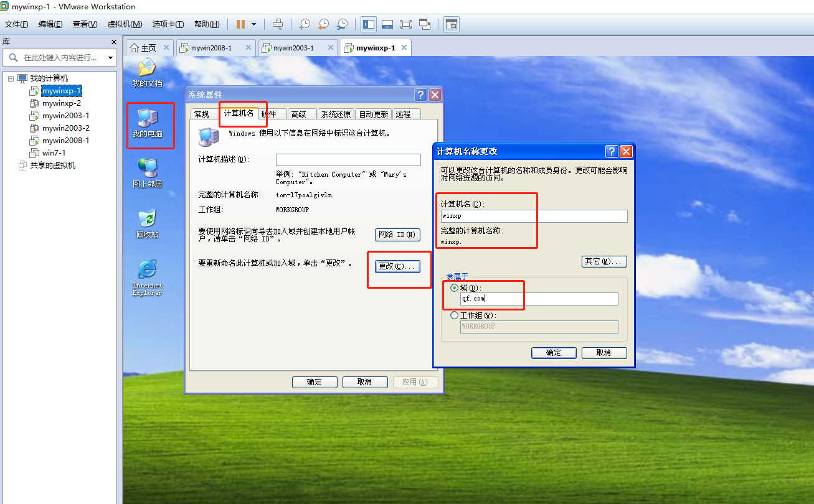Toggle the thumbnail bar button
814x504 pixels.
click(387, 24)
